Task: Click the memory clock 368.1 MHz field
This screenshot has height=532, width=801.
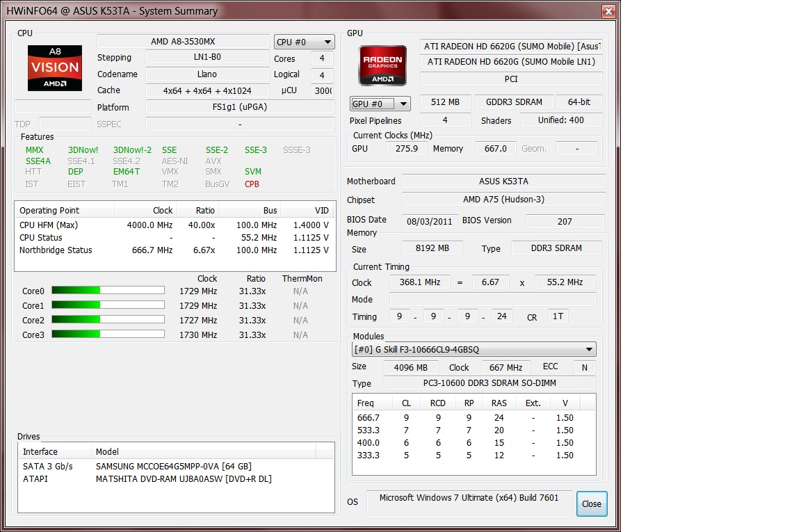Action: click(420, 282)
